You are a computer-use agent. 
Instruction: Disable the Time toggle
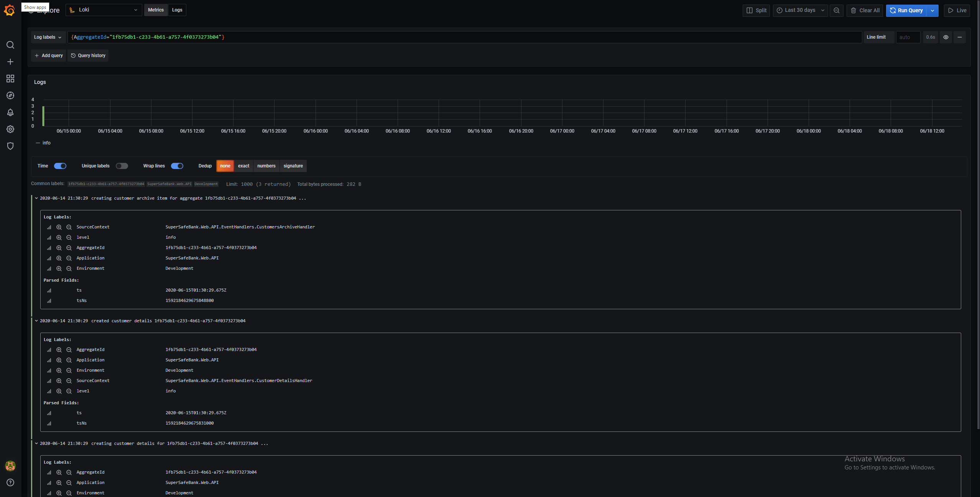[x=60, y=166]
